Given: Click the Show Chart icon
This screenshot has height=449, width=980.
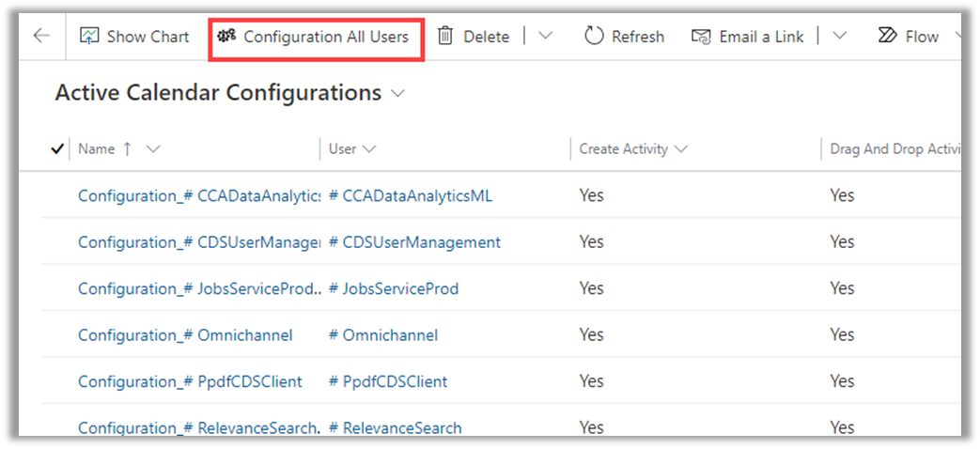Looking at the screenshot, I should pos(90,37).
